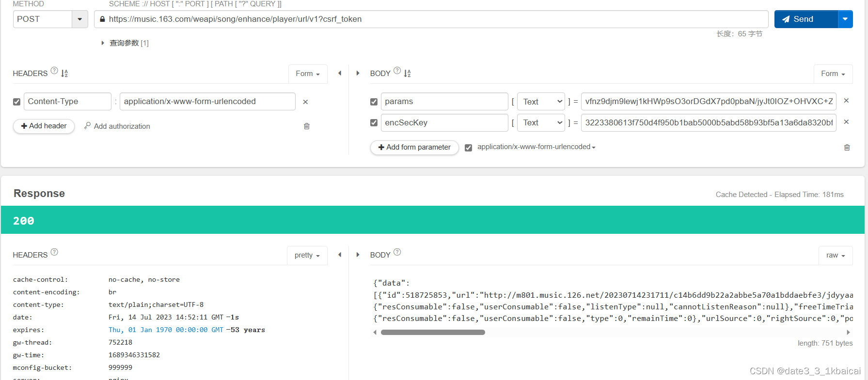
Task: Remove the params parameter row
Action: click(x=846, y=101)
